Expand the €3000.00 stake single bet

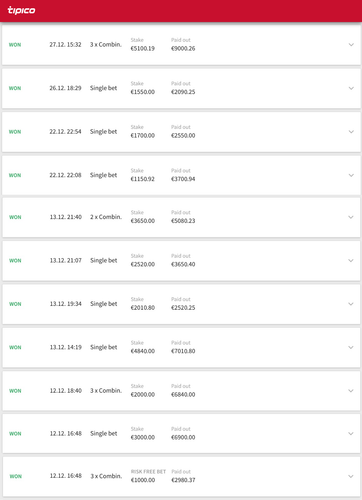click(351, 434)
